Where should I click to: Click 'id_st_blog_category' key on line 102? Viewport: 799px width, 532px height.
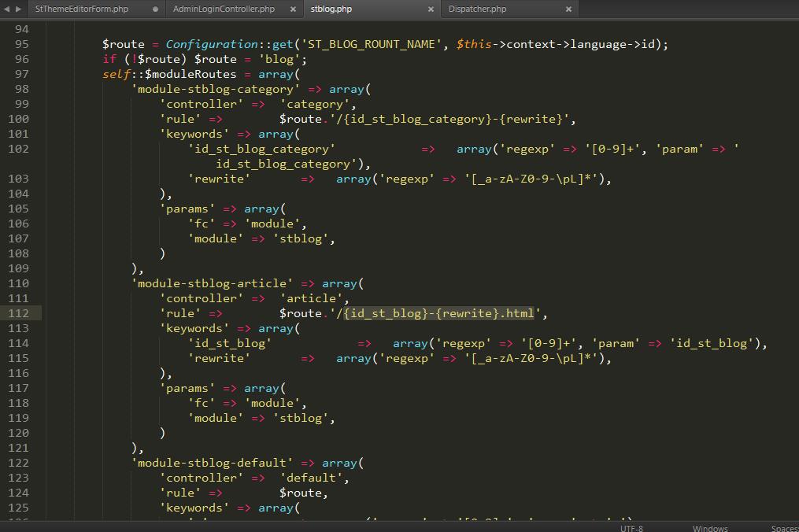click(x=261, y=149)
